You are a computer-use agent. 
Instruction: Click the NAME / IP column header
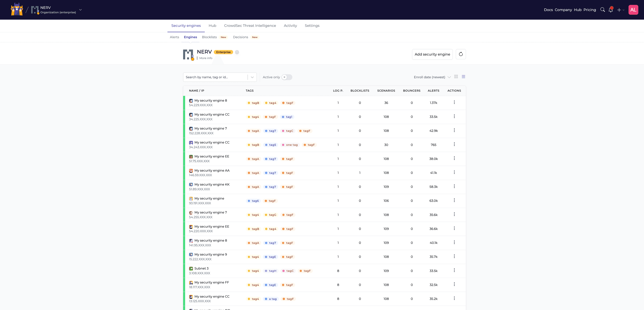click(x=197, y=91)
